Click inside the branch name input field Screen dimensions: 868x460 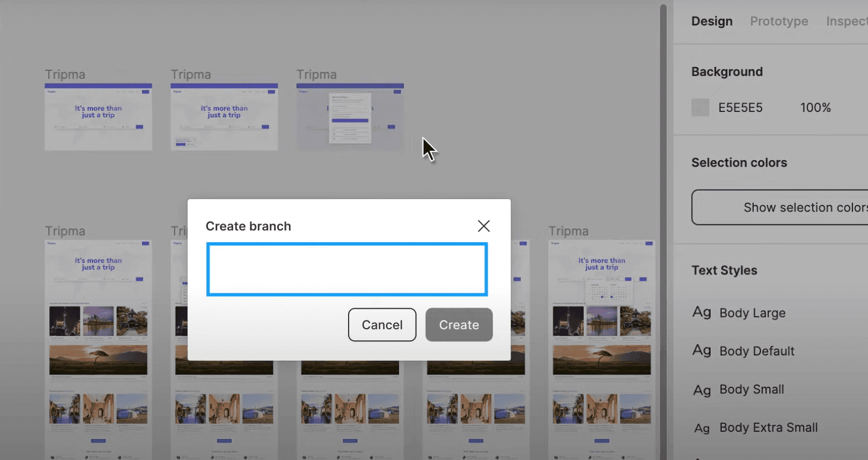tap(346, 269)
